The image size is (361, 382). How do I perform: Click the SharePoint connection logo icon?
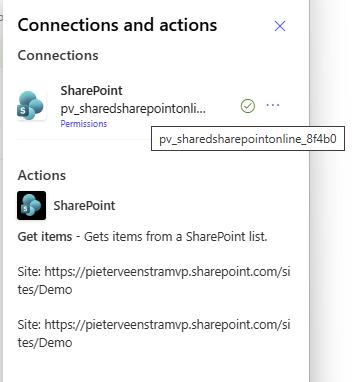[x=31, y=106]
